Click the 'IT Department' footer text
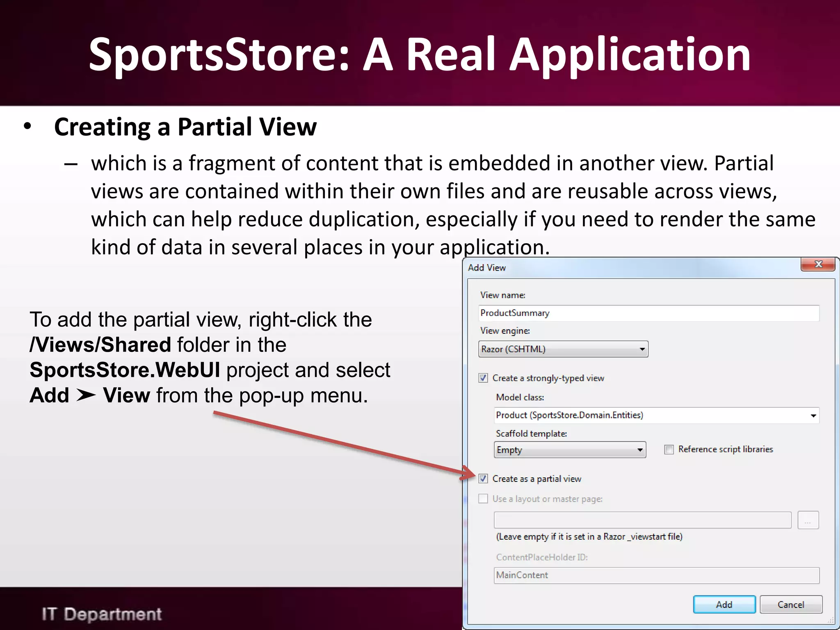 [x=102, y=614]
